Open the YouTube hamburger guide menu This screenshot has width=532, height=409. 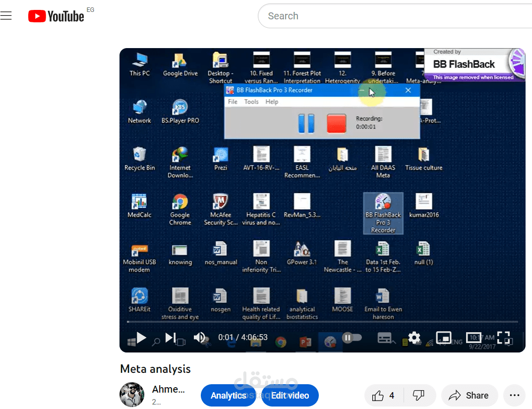(x=6, y=15)
